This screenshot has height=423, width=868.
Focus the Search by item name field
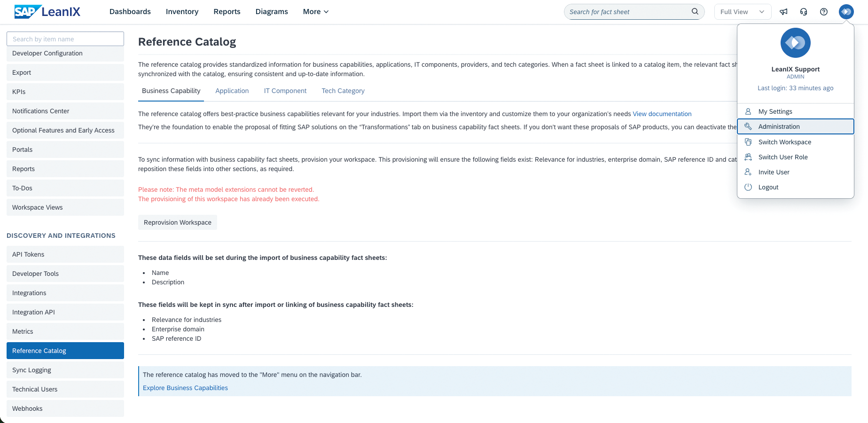click(65, 39)
